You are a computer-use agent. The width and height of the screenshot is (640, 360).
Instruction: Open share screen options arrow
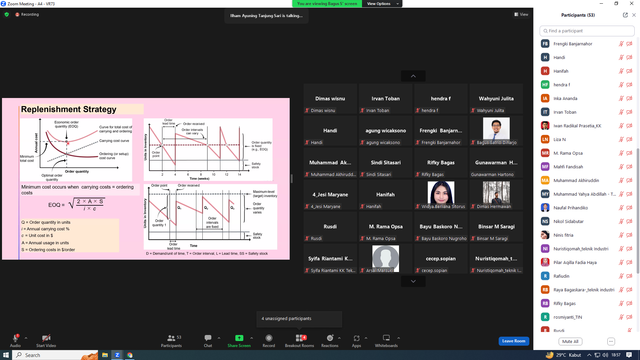251,338
